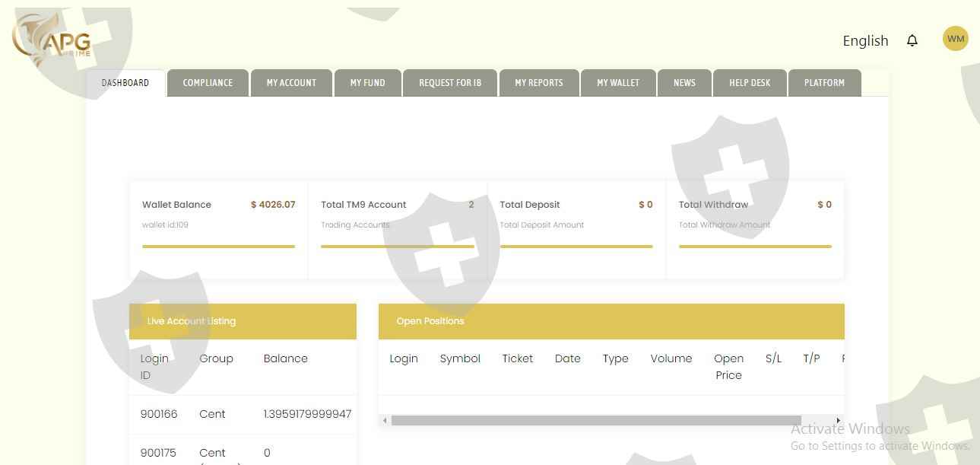Click the Total Withdraw card label
Image resolution: width=980 pixels, height=465 pixels.
[x=713, y=205]
